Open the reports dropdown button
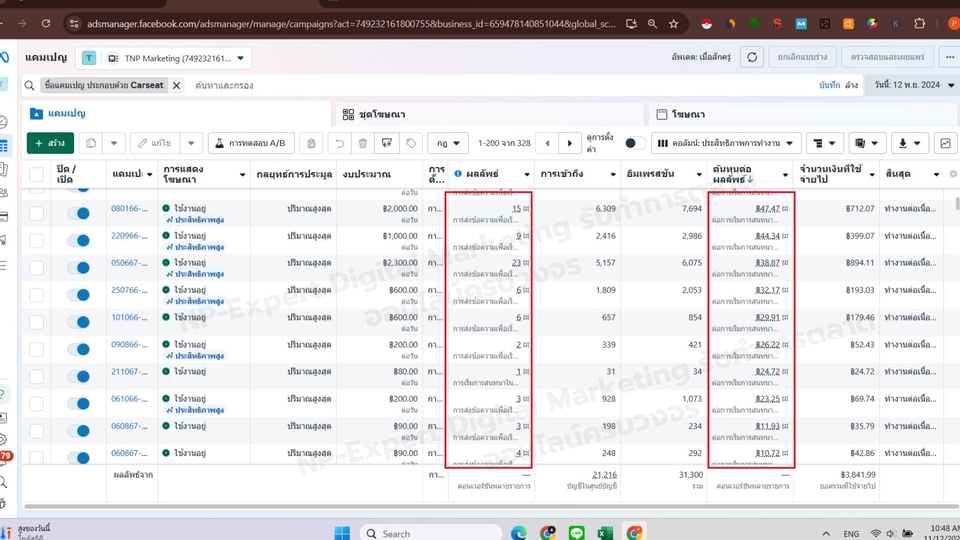The height and width of the screenshot is (540, 960). (866, 143)
